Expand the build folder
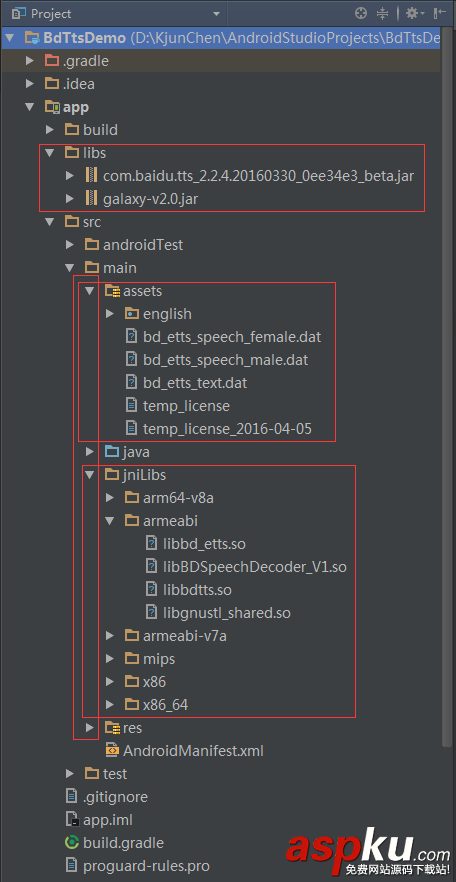This screenshot has height=882, width=456. [50, 130]
